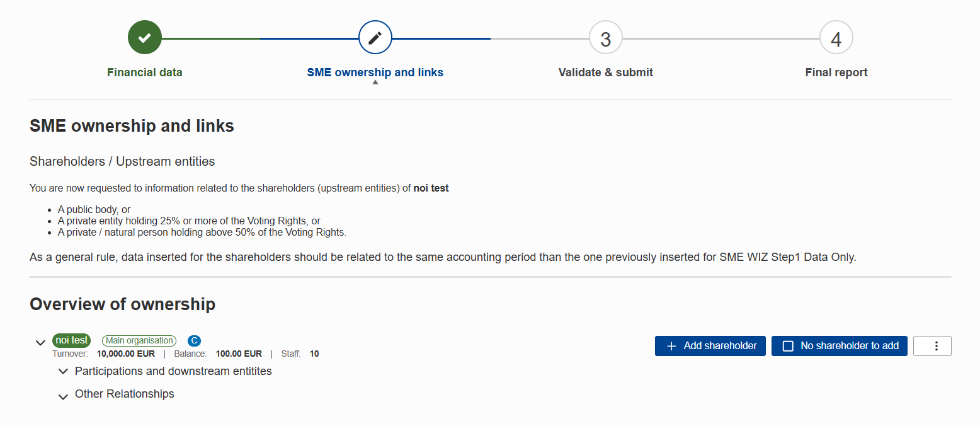
Task: Collapse the noi test organisation row
Action: tap(40, 343)
